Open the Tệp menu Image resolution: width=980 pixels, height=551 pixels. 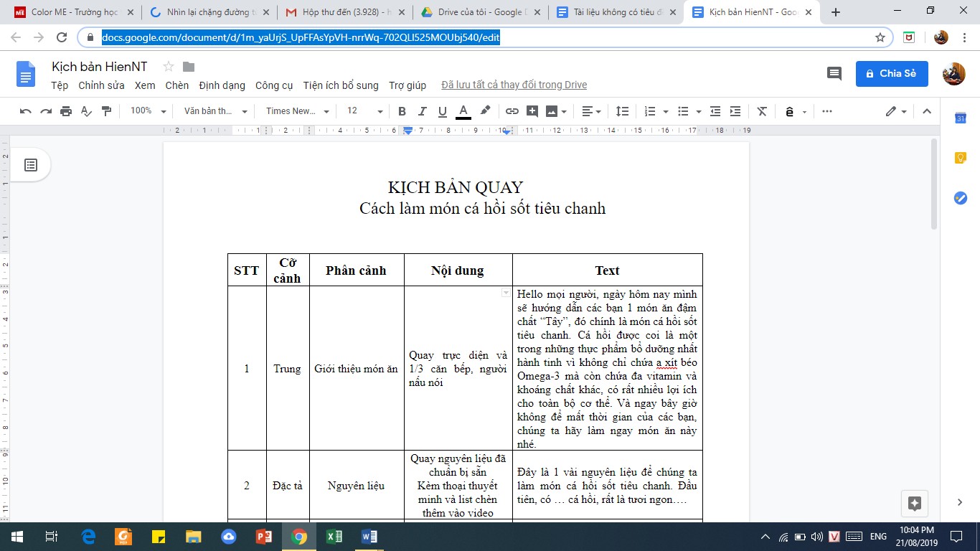click(x=60, y=85)
